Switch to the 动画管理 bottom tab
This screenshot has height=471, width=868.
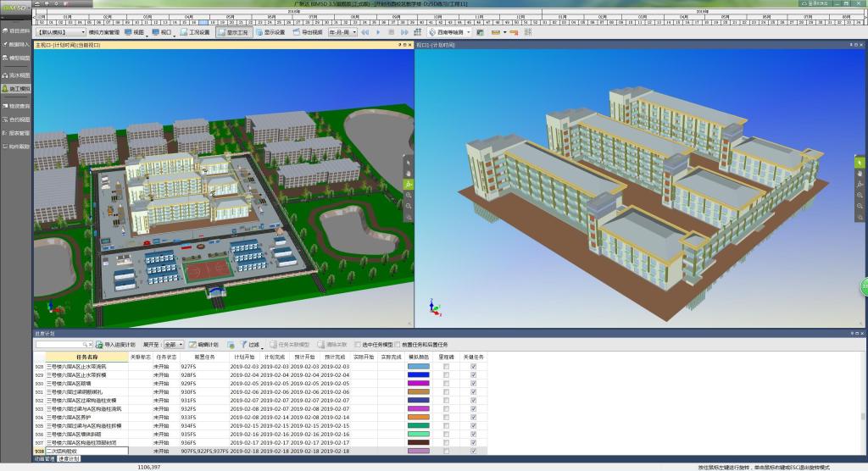[x=44, y=458]
